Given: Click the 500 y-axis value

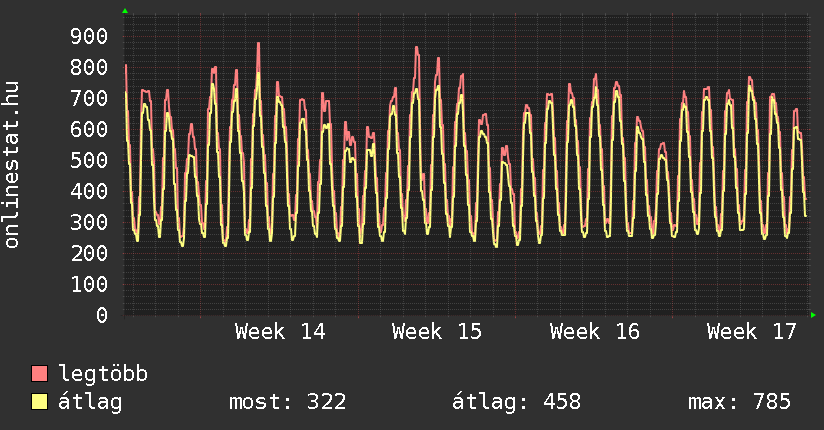Looking at the screenshot, I should [88, 161].
